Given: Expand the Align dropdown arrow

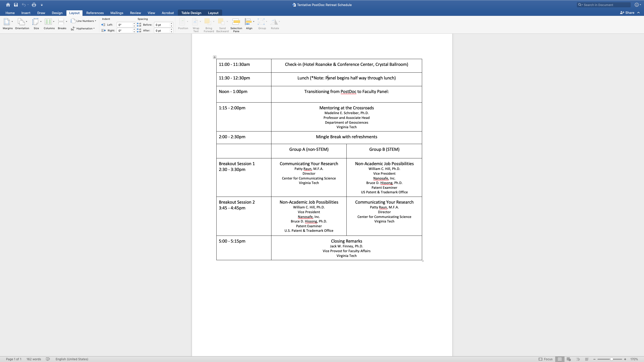Looking at the screenshot, I should click(254, 22).
